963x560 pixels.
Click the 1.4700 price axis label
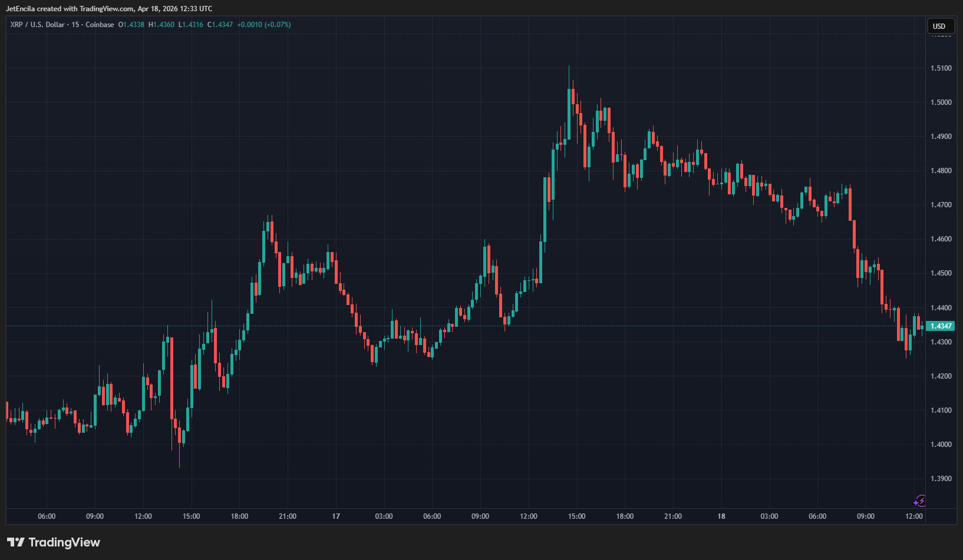[941, 205]
